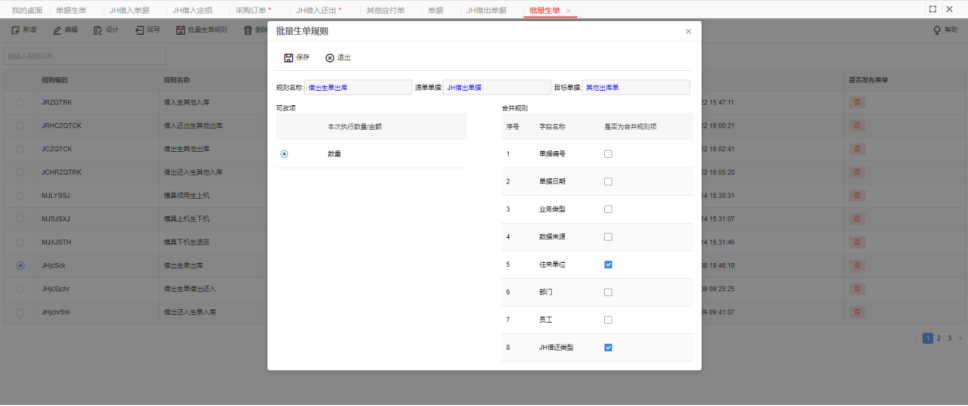The width and height of the screenshot is (968, 406).
Task: Select radio button for JRHCZQTCK row
Action: [20, 125]
